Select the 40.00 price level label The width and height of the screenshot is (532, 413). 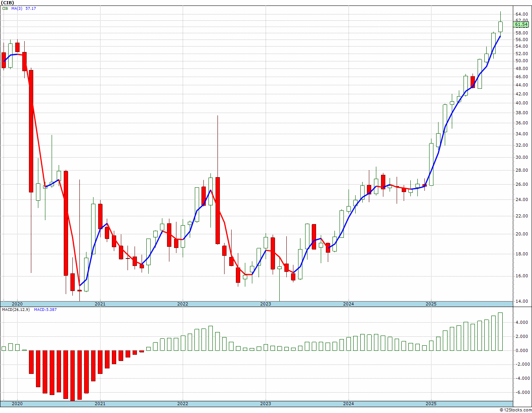(x=521, y=103)
